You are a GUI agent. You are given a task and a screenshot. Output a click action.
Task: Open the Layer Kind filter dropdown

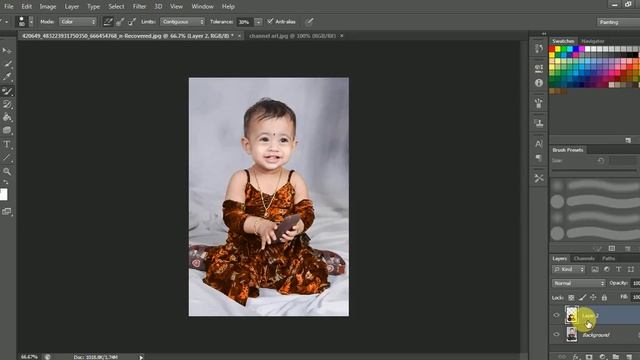(569, 269)
